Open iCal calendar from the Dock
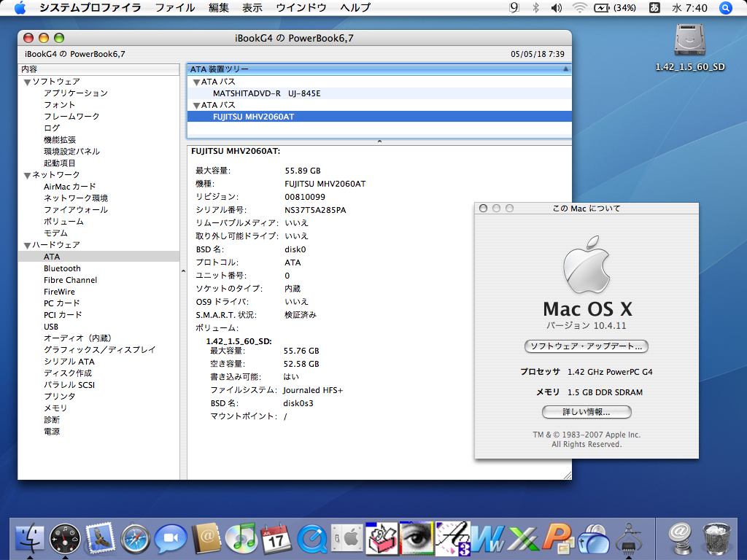747x560 pixels. coord(276,538)
